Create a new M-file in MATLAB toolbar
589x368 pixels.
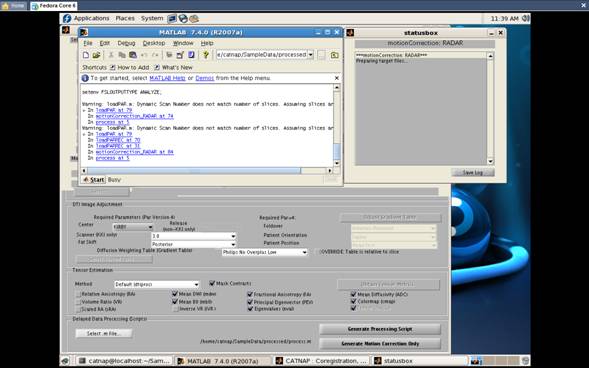point(86,55)
